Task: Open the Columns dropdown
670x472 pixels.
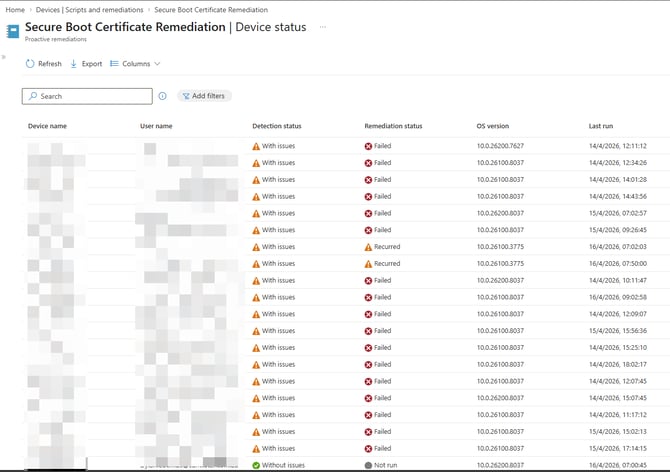Action: 135,64
